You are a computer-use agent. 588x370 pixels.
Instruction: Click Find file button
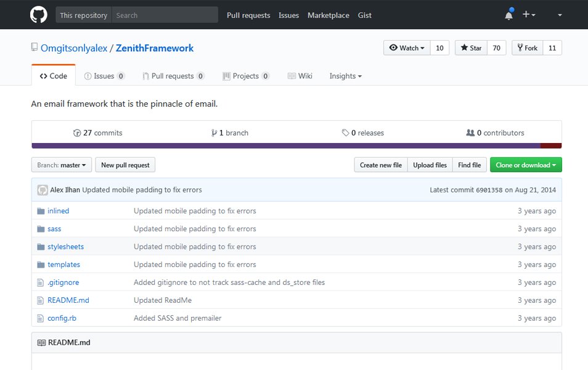[x=469, y=165]
